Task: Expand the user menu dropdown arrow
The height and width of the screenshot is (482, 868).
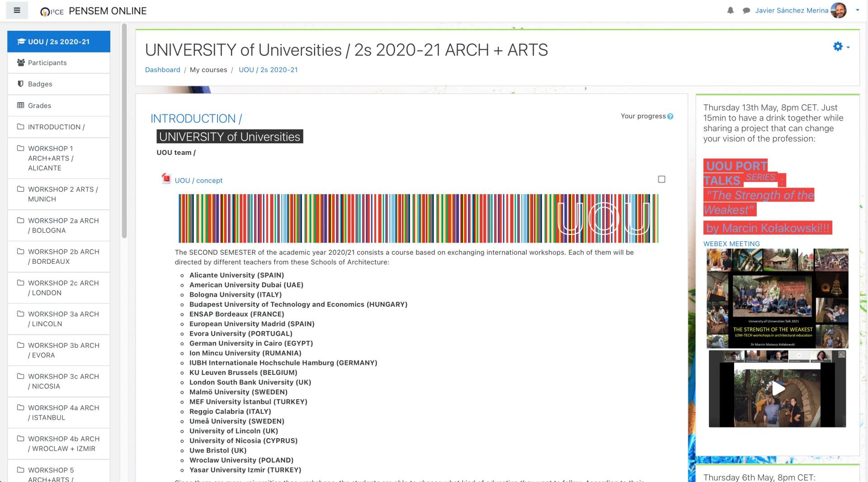Action: [x=857, y=10]
